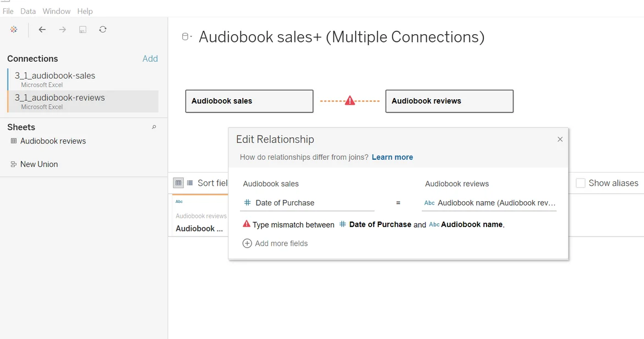The height and width of the screenshot is (339, 644).
Task: Click the save disk icon
Action: click(83, 30)
